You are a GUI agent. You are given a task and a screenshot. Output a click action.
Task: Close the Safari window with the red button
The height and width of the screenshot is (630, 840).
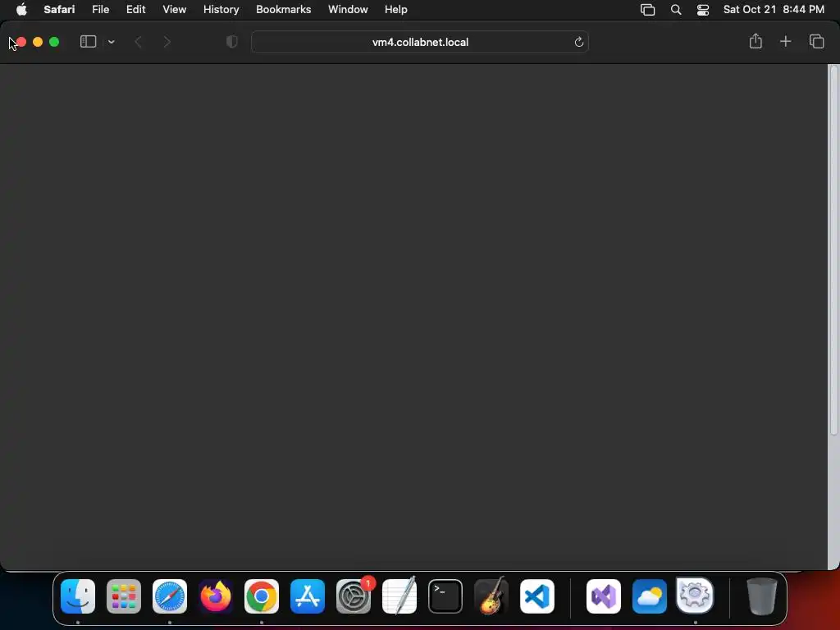21,42
